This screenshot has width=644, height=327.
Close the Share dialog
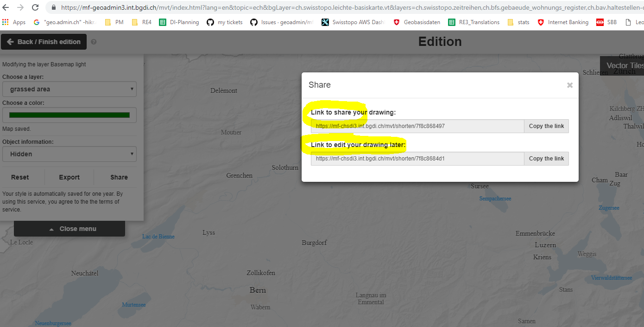pos(569,85)
